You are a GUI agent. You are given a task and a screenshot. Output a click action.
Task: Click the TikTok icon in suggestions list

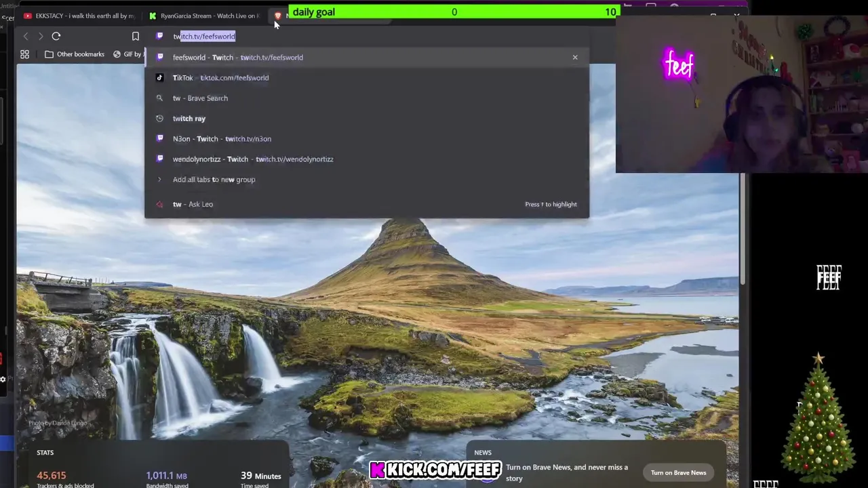(x=160, y=77)
